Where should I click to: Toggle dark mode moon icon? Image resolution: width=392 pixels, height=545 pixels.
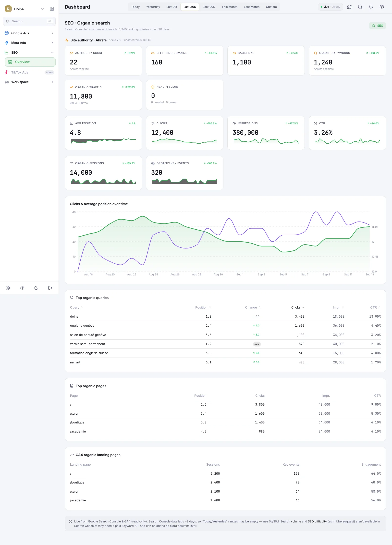[36, 288]
